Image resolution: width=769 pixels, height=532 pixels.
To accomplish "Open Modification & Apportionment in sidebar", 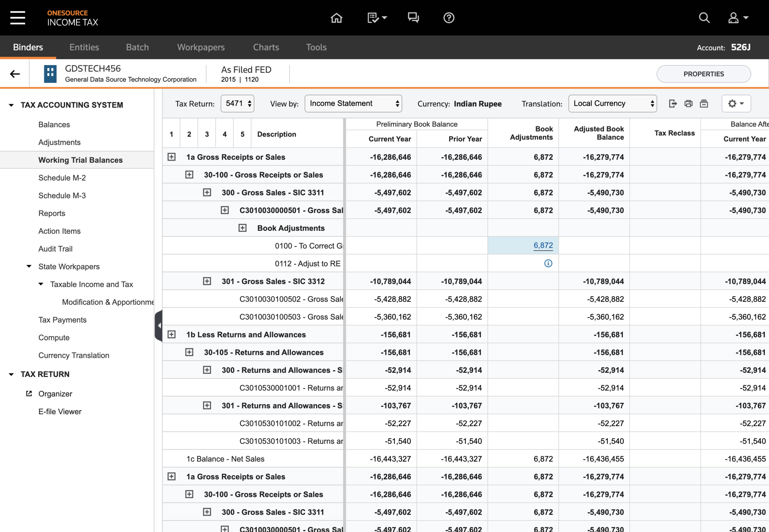I will pos(108,302).
